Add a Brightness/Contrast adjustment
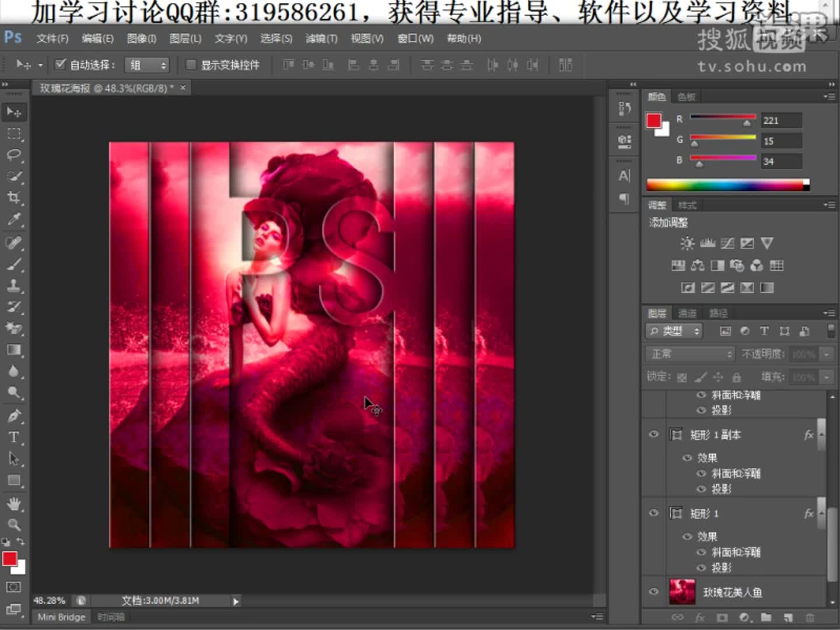Screen dimensions: 840x630 (x=687, y=243)
